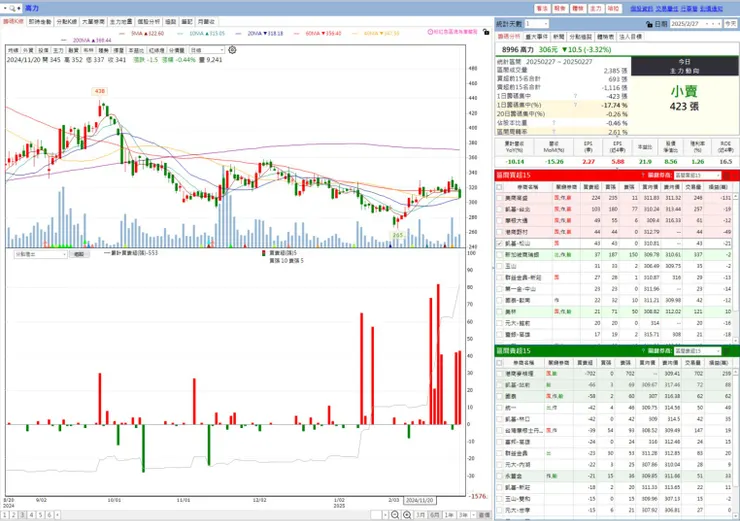Toggle 外資 overlay in chart toolbar
The height and width of the screenshot is (521, 740).
[x=28, y=50]
